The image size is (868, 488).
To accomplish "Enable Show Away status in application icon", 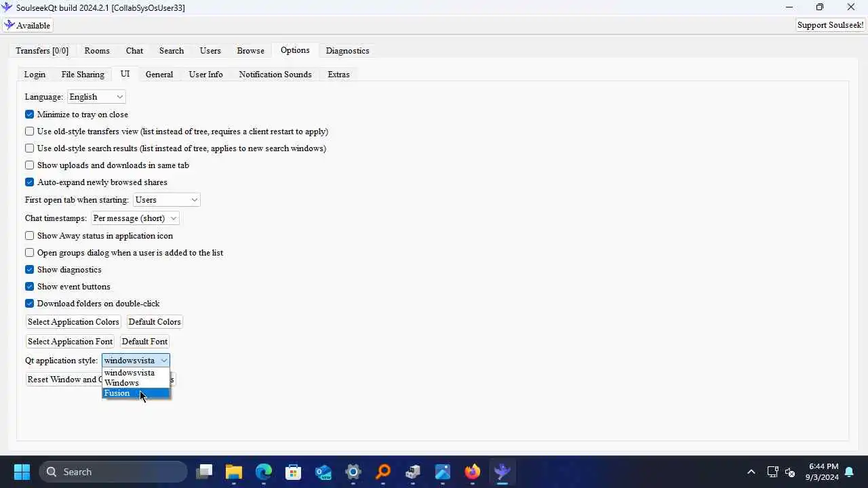I will coord(30,236).
